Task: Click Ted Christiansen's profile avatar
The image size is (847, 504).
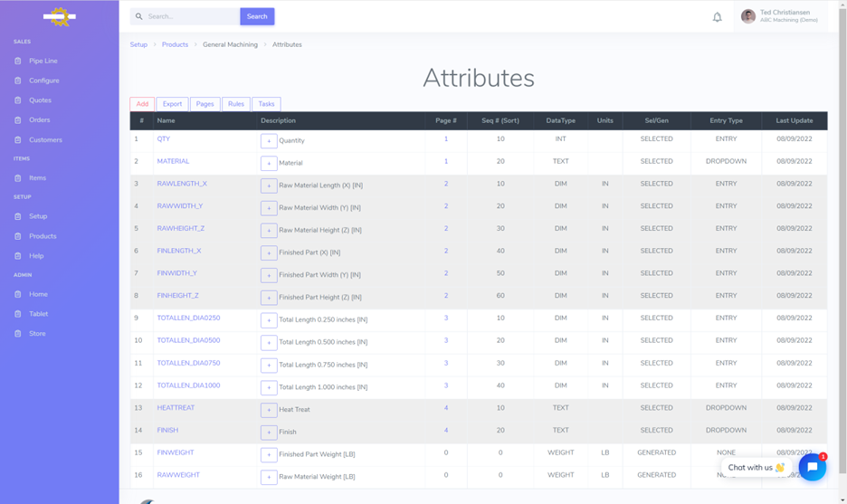Action: pyautogui.click(x=747, y=16)
